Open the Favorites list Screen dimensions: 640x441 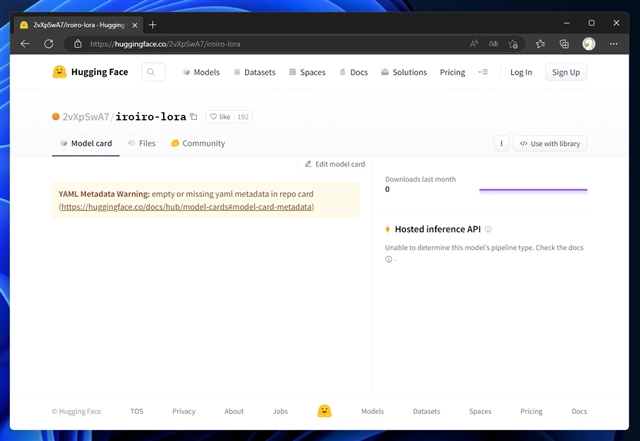tap(540, 44)
